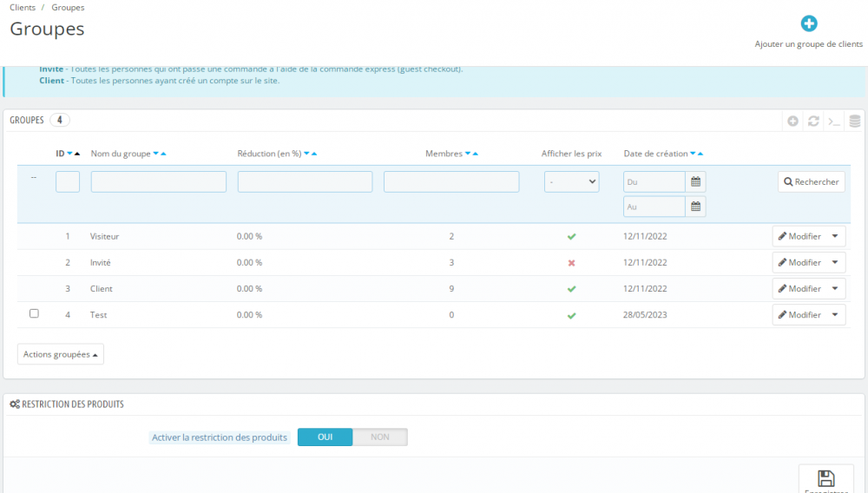The width and height of the screenshot is (868, 493).
Task: Expand Modifier options for Test row
Action: pos(835,314)
